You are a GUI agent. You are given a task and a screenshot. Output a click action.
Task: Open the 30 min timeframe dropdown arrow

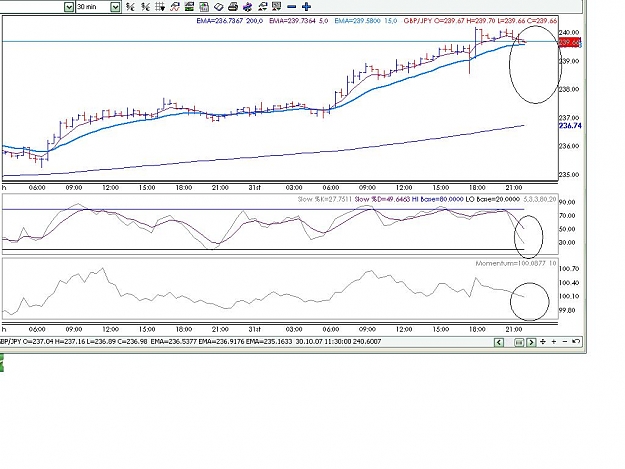115,7
